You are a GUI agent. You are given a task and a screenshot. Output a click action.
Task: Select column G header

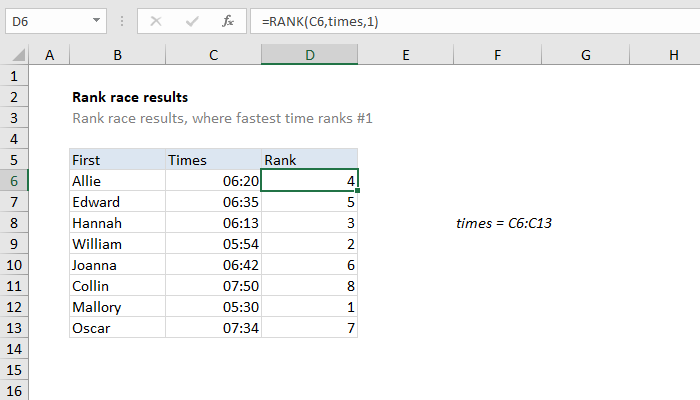(585, 55)
